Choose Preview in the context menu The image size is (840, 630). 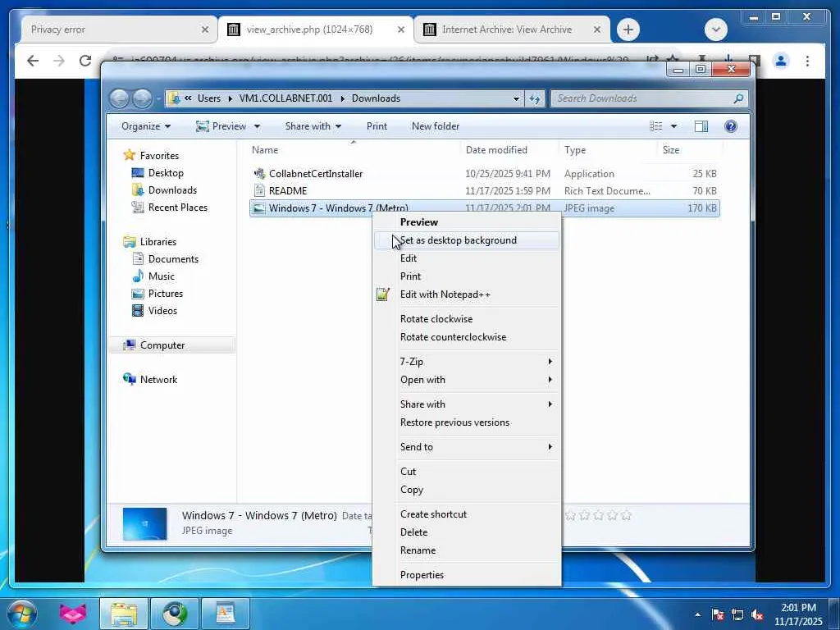[466, 222]
